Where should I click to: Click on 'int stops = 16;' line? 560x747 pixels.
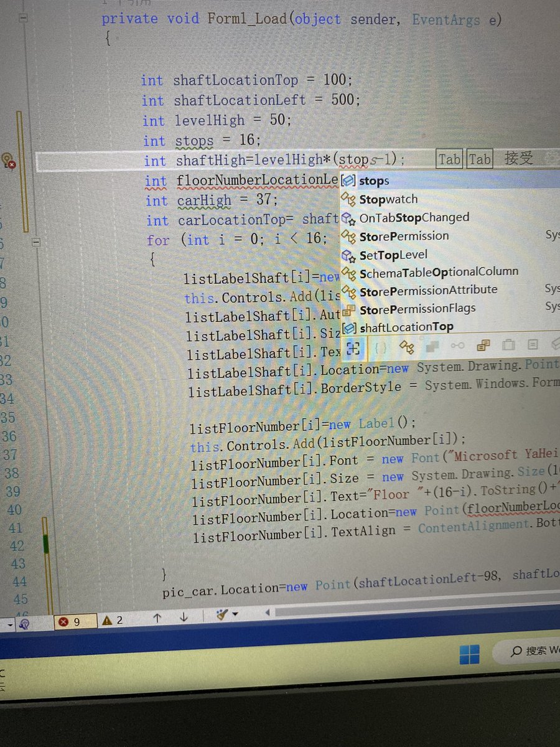pos(202,141)
